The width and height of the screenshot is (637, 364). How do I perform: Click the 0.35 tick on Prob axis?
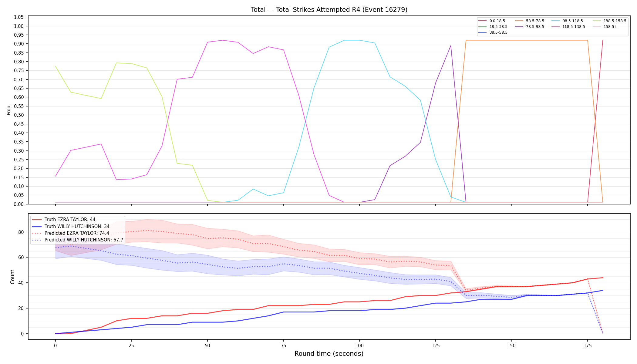tap(19, 142)
